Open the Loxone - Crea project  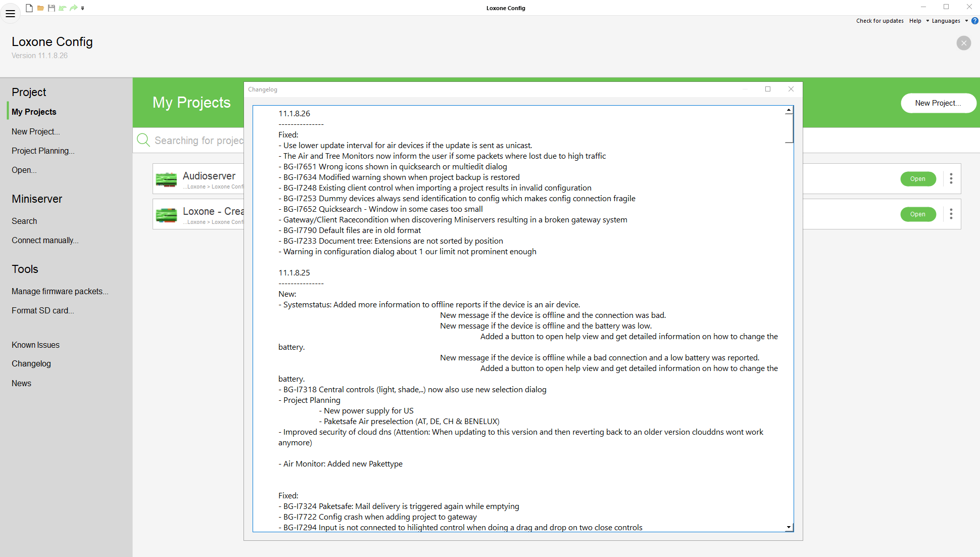click(918, 214)
